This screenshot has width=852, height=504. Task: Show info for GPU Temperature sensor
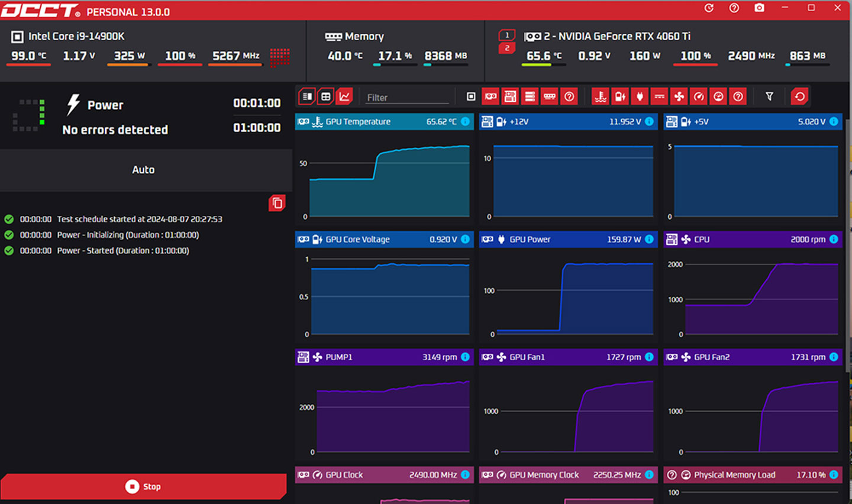tap(466, 122)
